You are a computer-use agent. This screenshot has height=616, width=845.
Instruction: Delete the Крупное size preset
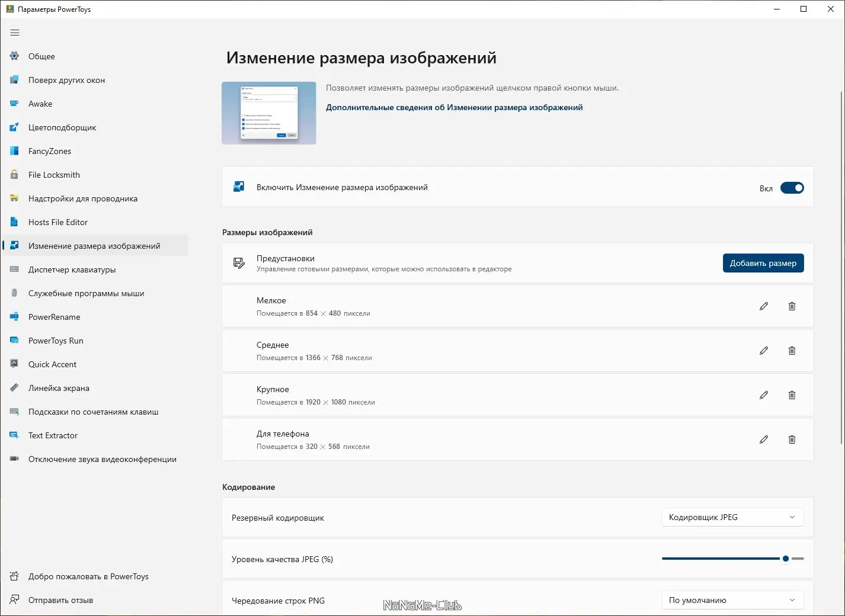click(x=792, y=395)
